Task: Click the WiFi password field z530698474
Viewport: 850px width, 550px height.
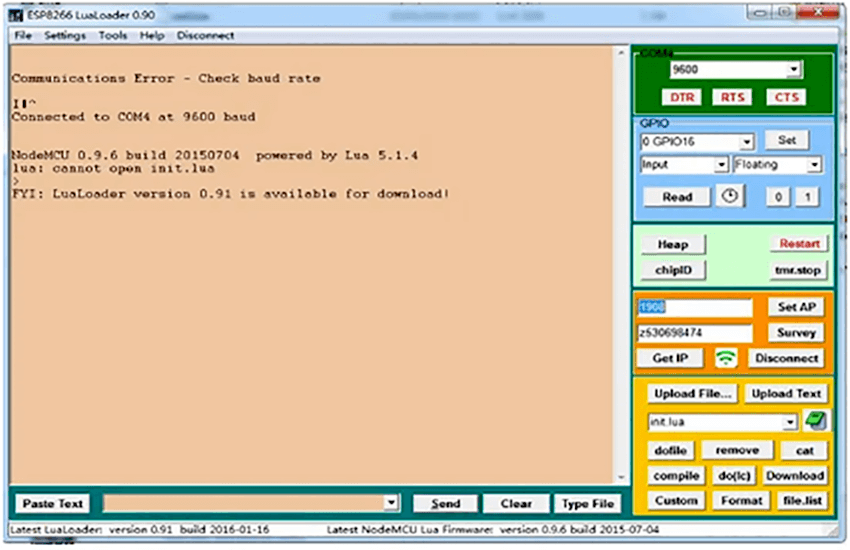Action: [x=694, y=333]
